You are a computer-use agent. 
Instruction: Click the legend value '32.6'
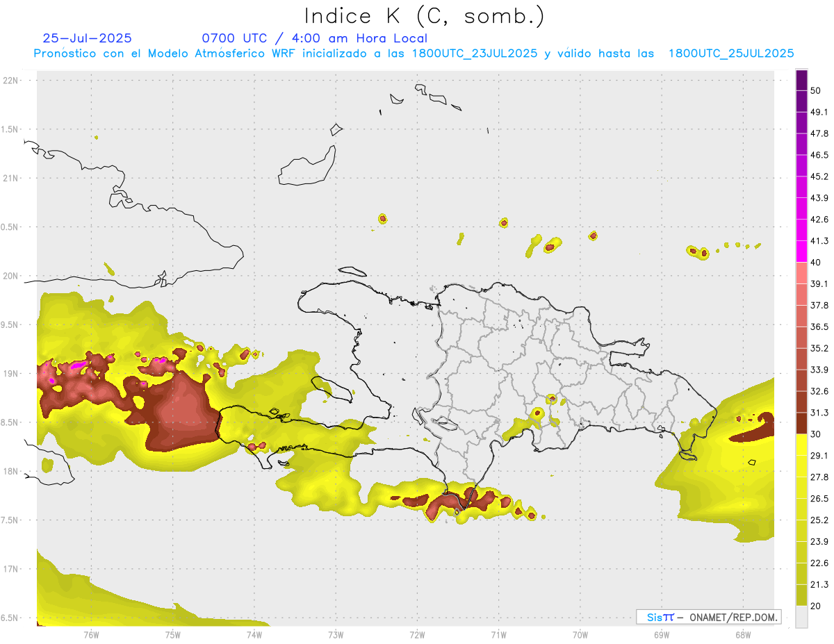[x=819, y=391]
